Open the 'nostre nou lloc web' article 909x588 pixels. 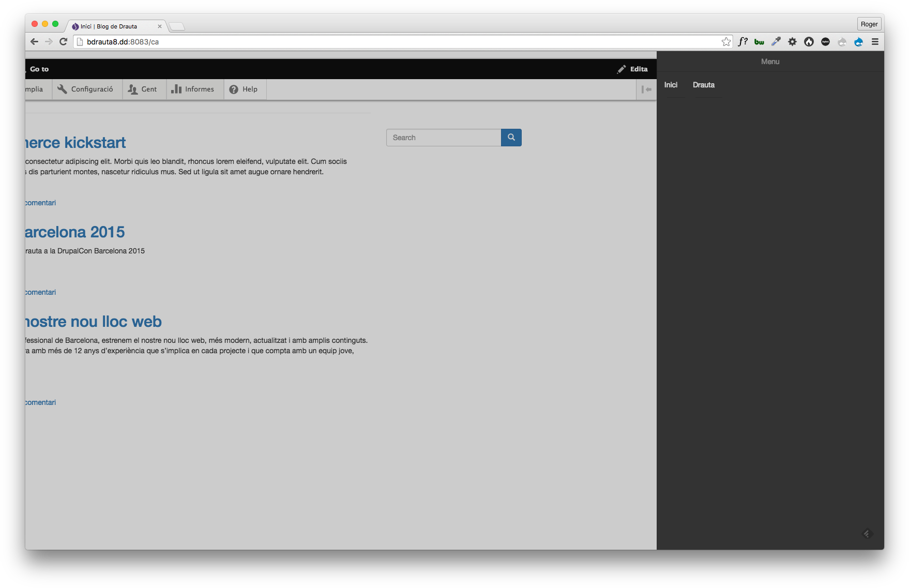(94, 322)
